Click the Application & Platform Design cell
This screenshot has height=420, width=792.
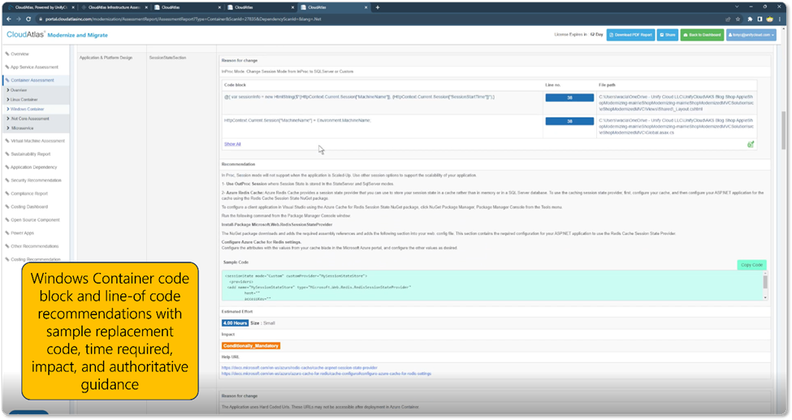106,58
